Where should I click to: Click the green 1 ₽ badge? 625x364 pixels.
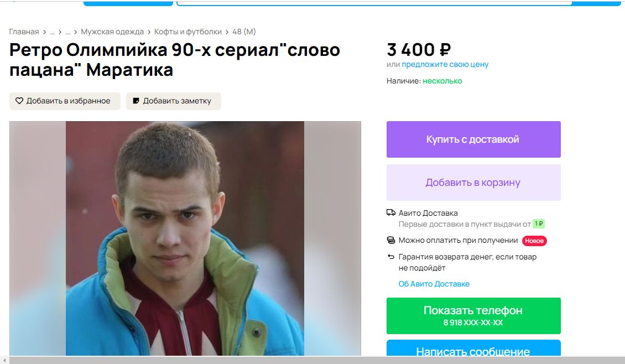click(539, 223)
